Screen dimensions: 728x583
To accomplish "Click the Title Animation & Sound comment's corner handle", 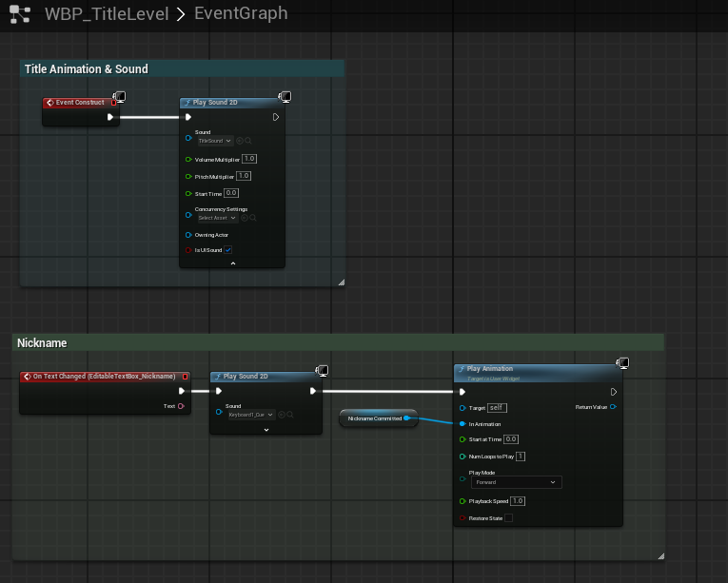I will point(342,282).
